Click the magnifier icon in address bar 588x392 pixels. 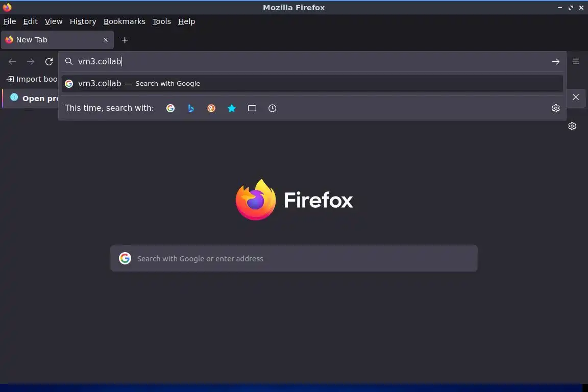coord(68,61)
